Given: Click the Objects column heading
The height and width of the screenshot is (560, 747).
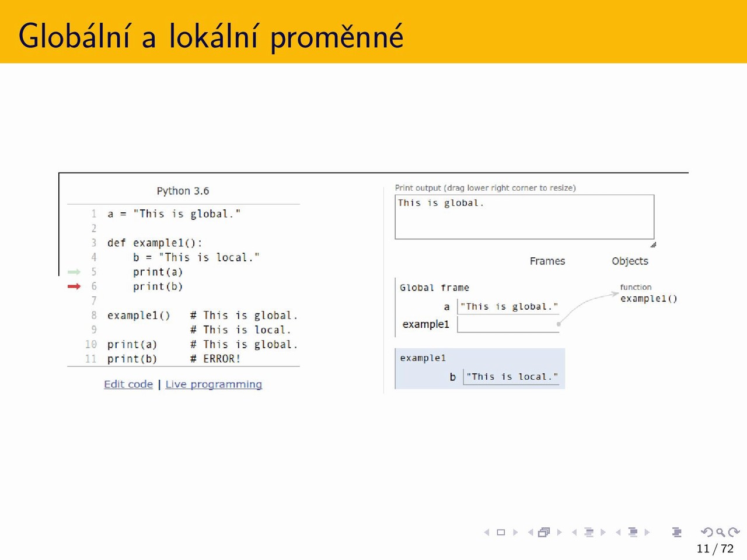Looking at the screenshot, I should point(630,261).
